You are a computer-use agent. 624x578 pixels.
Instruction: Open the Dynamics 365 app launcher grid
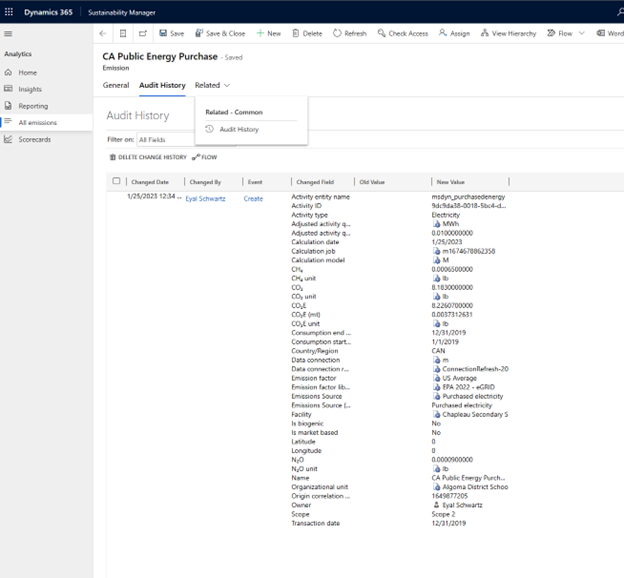click(x=9, y=12)
